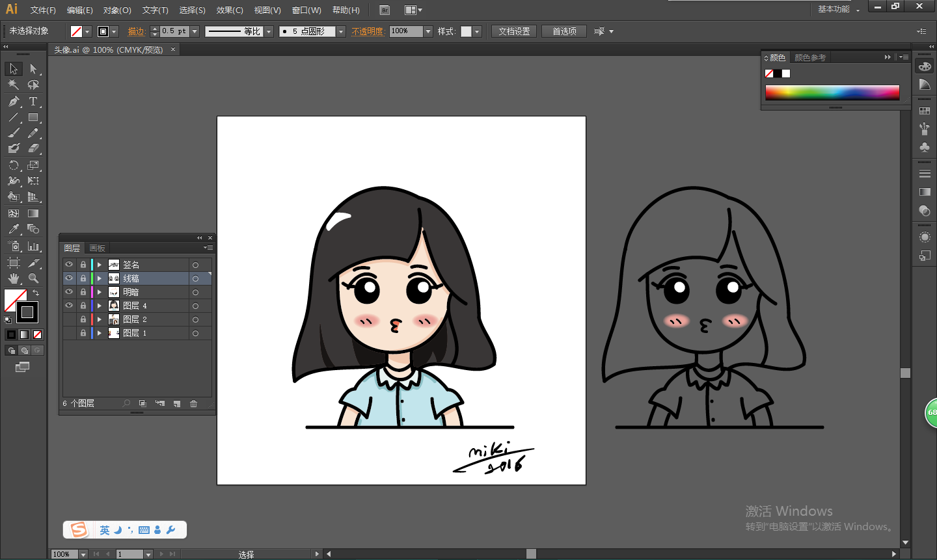Open the stroke weight 0.5 pt dropdown

pyautogui.click(x=195, y=31)
